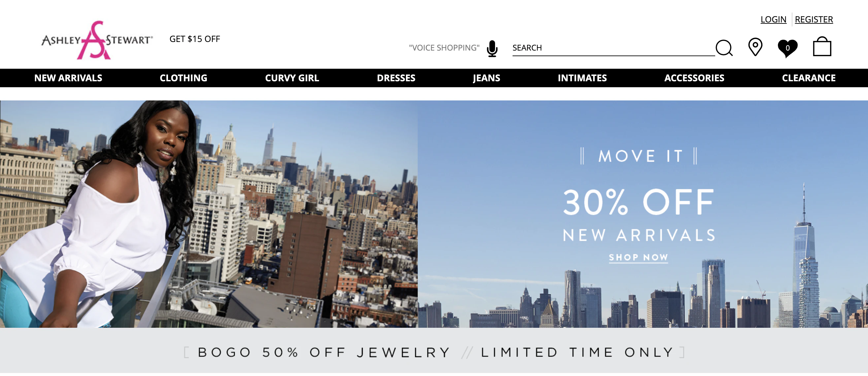Open the wishlist heart icon
868x376 pixels.
pyautogui.click(x=787, y=48)
